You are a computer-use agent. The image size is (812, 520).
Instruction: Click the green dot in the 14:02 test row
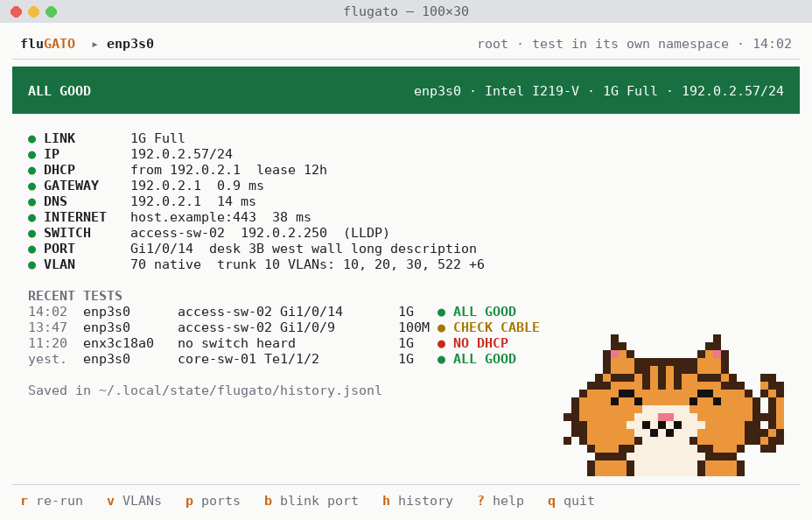441,313
